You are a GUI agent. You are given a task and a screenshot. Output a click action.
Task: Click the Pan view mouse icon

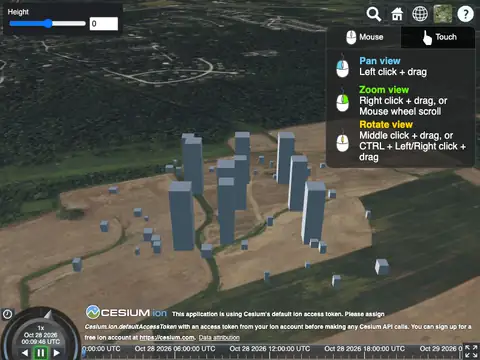pyautogui.click(x=342, y=66)
